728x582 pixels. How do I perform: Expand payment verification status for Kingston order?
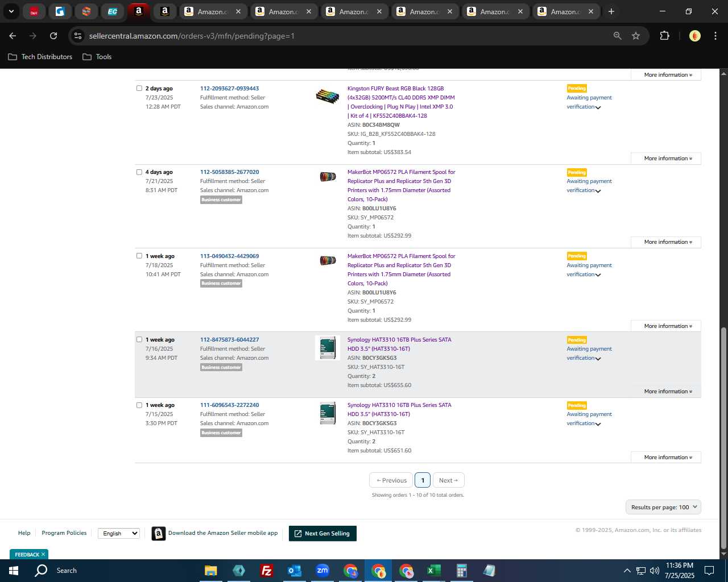598,107
